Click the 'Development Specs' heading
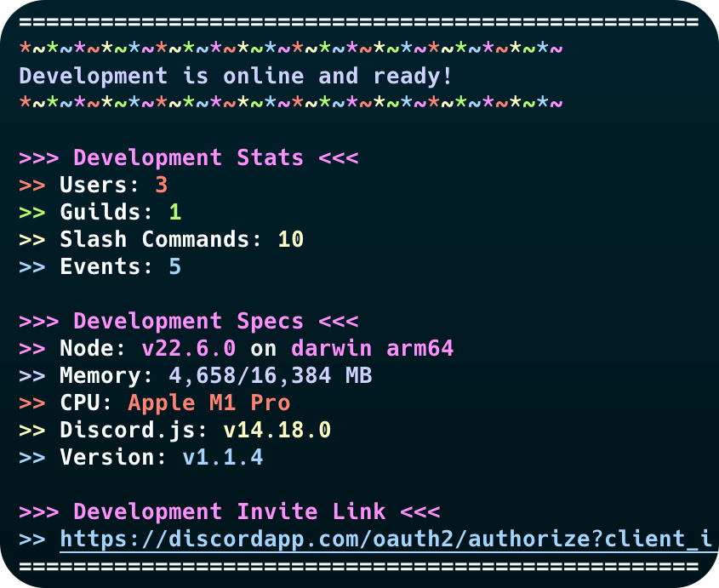 pyautogui.click(x=188, y=321)
